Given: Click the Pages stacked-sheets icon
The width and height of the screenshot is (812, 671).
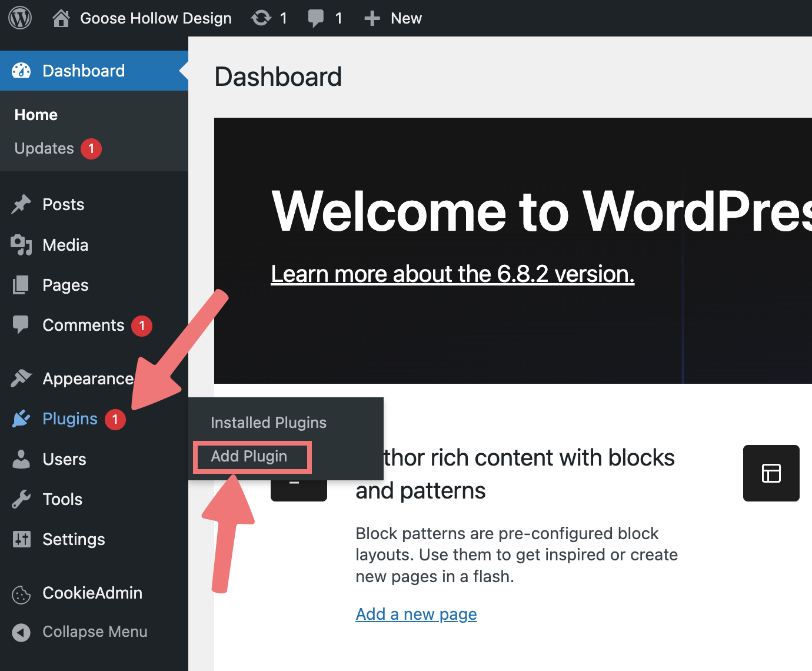Looking at the screenshot, I should [21, 285].
